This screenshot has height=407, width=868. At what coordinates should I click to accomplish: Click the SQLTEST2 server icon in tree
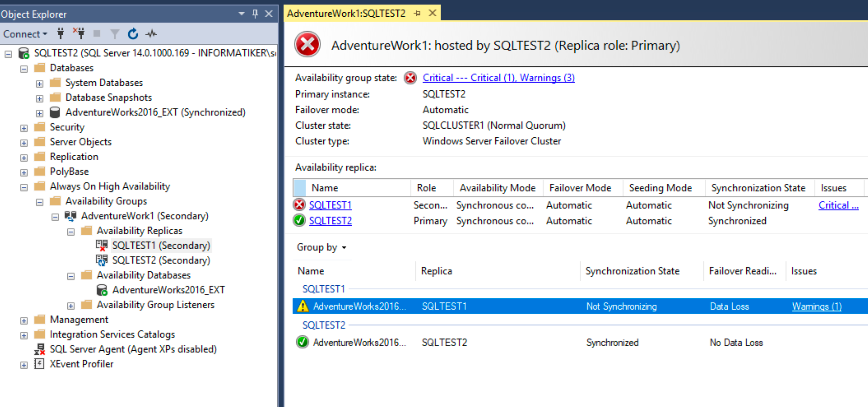tap(24, 53)
